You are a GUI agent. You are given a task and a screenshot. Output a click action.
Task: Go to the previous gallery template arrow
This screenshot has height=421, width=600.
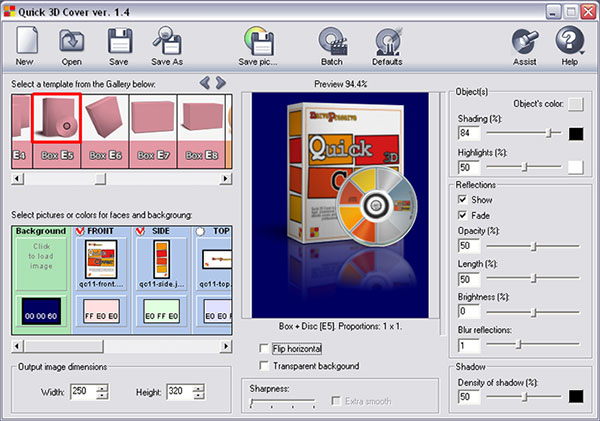tap(206, 83)
